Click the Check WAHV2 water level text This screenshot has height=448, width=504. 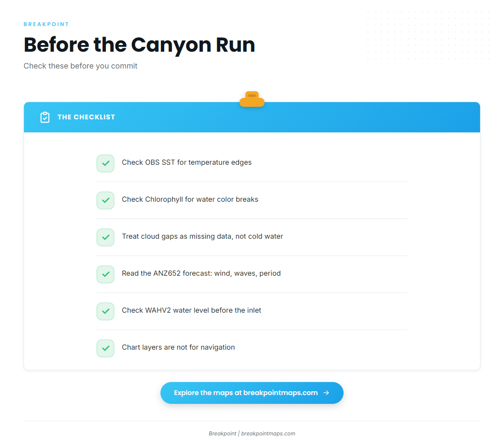(x=192, y=310)
